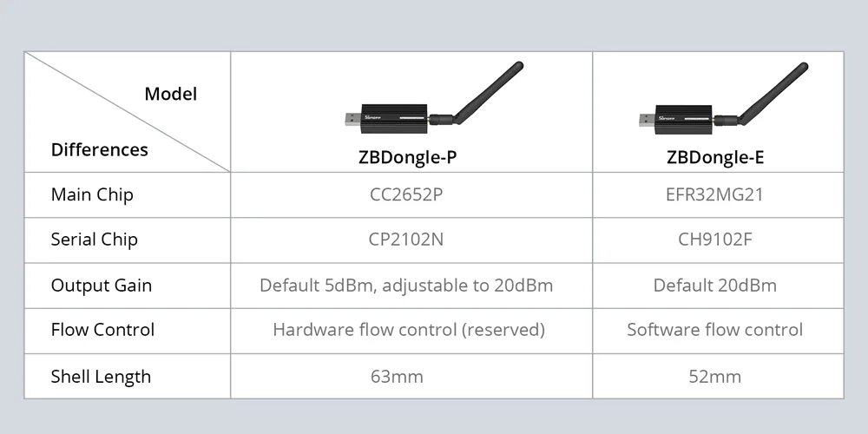Click the CH9102F serial chip value
Viewport: 868px width, 434px height.
click(x=714, y=240)
